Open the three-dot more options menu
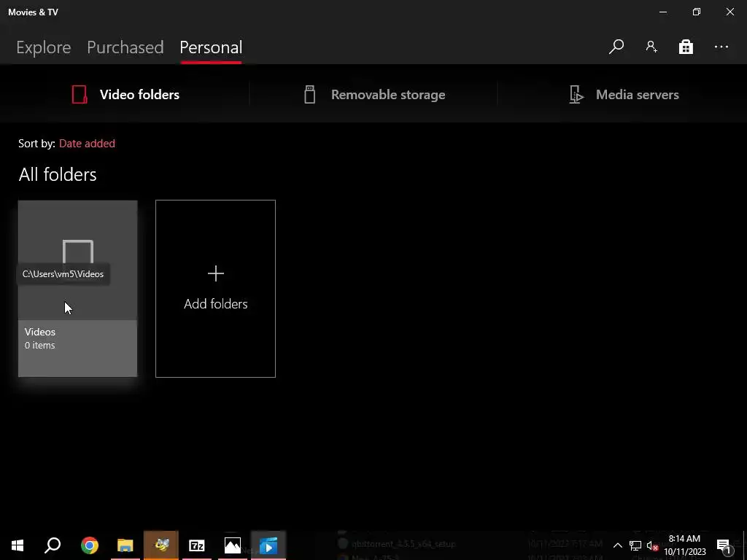The image size is (747, 560). click(721, 47)
